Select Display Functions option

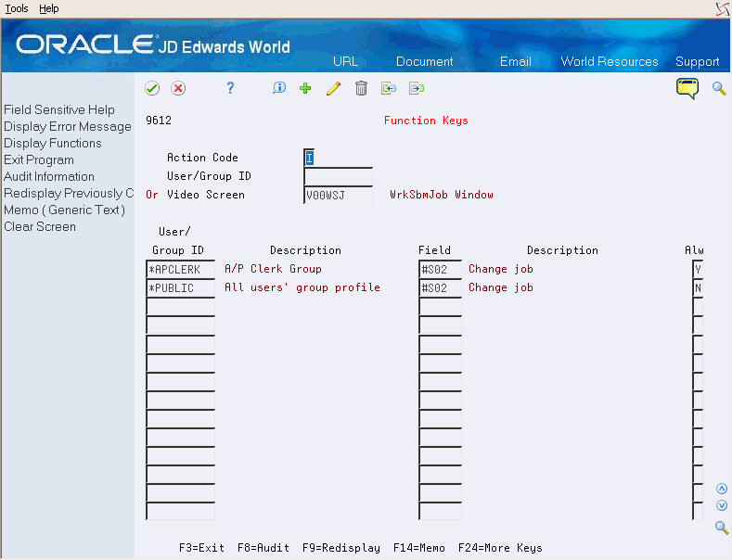53,144
